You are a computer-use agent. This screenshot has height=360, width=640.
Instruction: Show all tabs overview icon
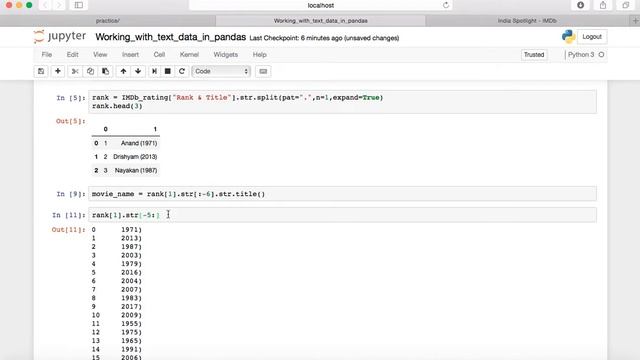[625, 5]
